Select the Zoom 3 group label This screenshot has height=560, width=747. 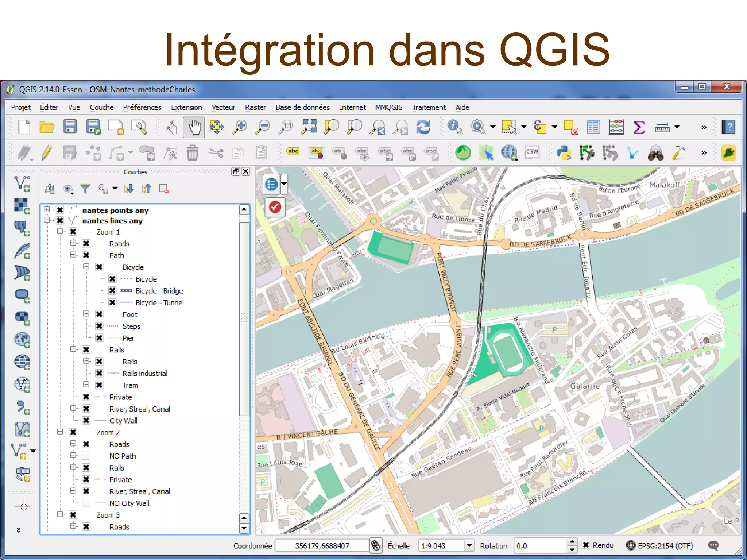(108, 515)
